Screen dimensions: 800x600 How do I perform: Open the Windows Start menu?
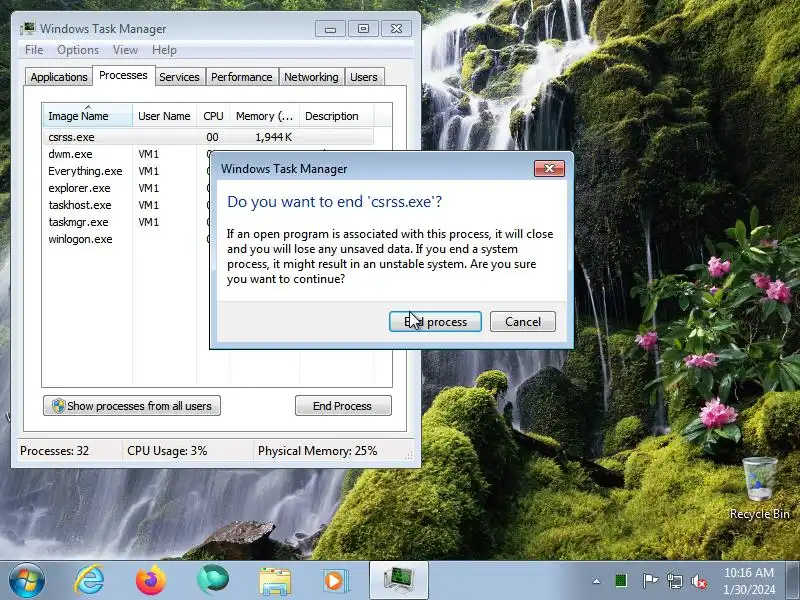pyautogui.click(x=26, y=581)
